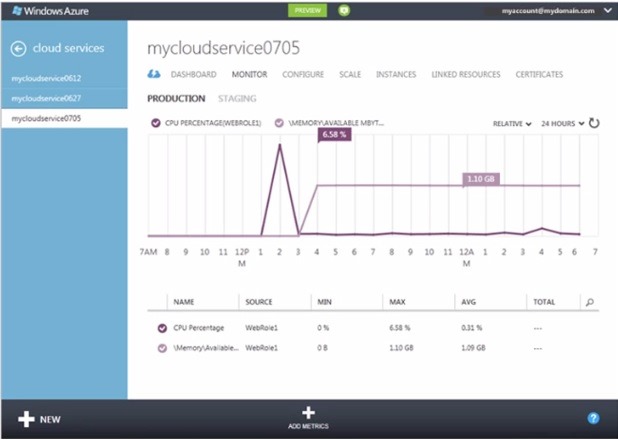Refresh the metrics chart

pos(594,123)
